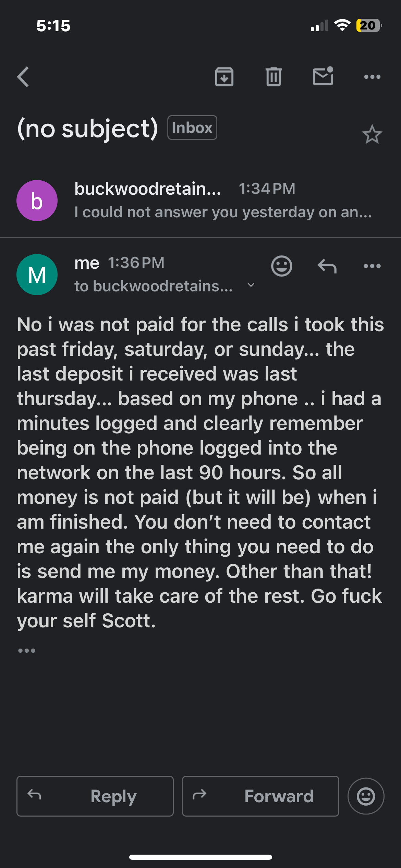Viewport: 401px width, 868px height.
Task: Open purple b sender avatar
Action: 37,201
